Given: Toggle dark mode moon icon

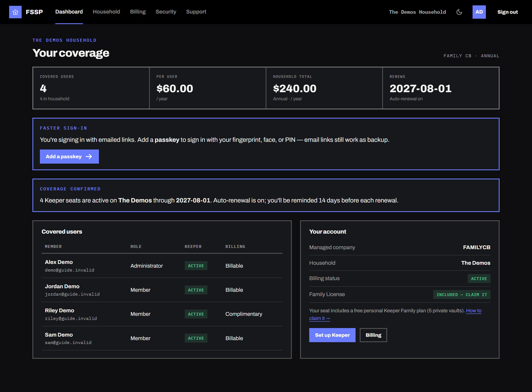Looking at the screenshot, I should point(459,12).
